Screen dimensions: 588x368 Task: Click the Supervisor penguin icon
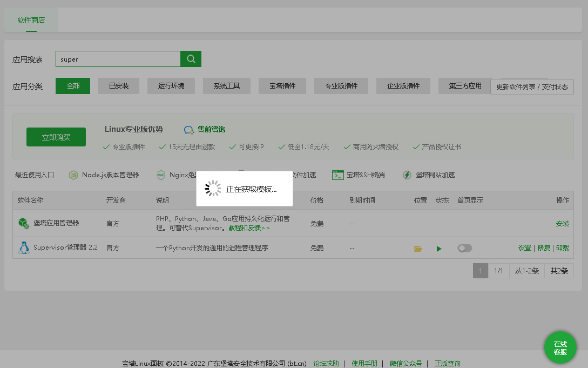24,248
